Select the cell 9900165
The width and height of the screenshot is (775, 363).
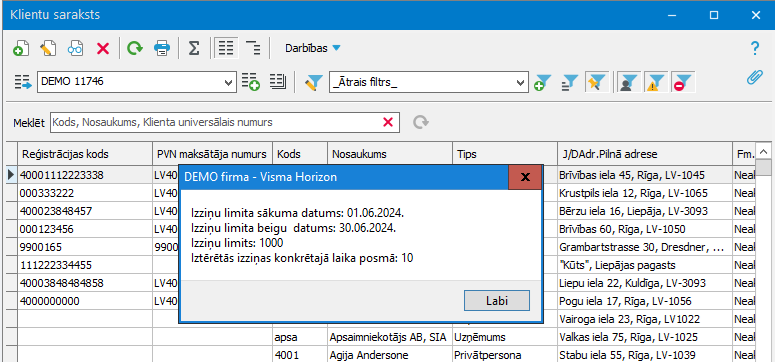click(85, 247)
